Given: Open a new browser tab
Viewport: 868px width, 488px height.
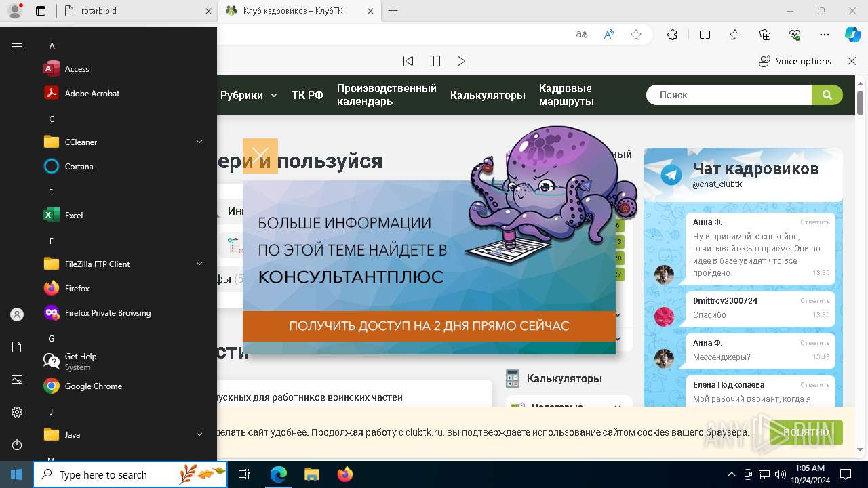Looking at the screenshot, I should (x=393, y=11).
